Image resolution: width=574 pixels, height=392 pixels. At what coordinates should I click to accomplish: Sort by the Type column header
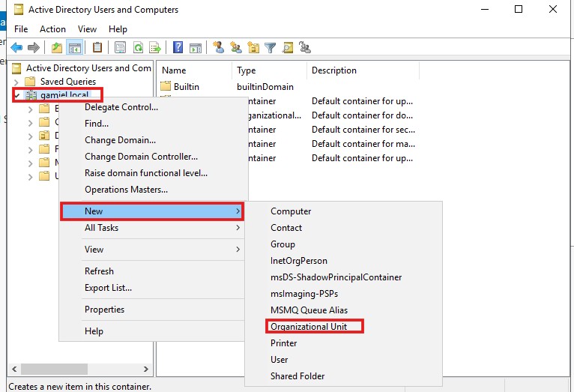pos(270,70)
